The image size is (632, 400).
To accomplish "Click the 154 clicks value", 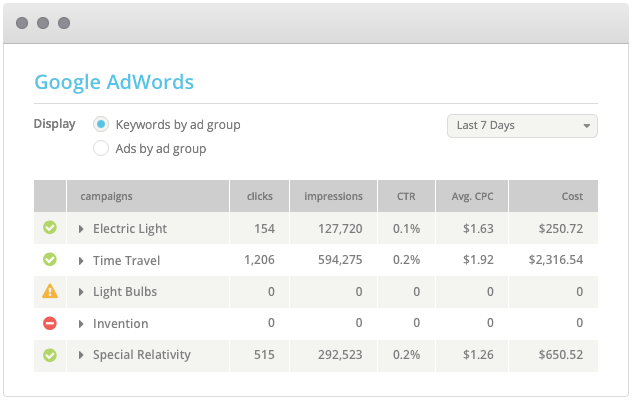I will point(264,229).
